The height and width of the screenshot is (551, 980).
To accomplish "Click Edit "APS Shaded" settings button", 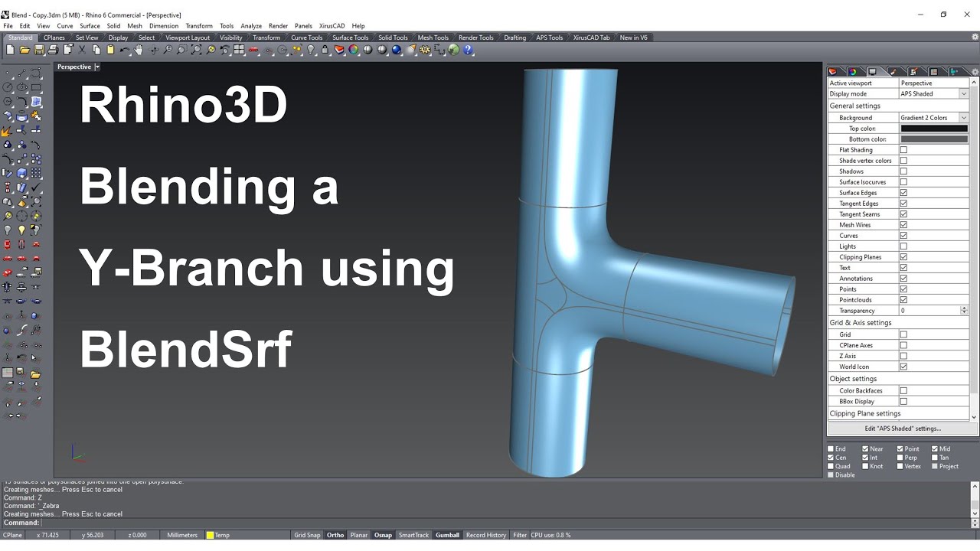I will (903, 429).
